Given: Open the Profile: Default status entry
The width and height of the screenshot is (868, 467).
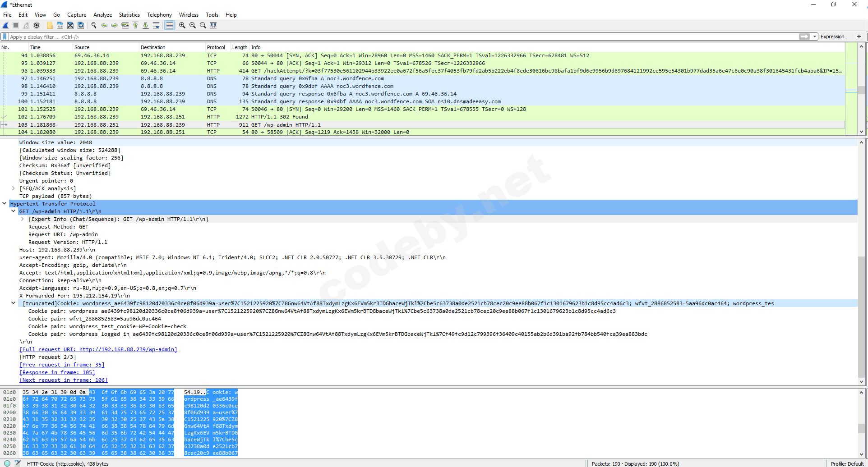Looking at the screenshot, I should pyautogui.click(x=847, y=463).
